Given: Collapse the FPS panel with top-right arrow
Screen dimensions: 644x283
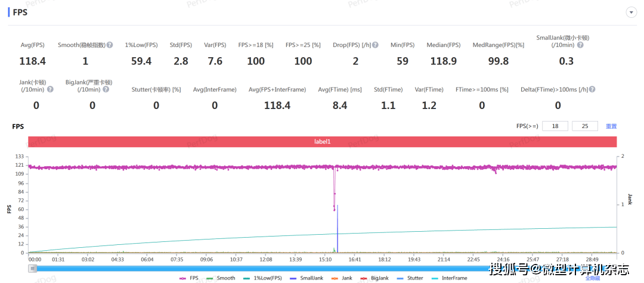Looking at the screenshot, I should point(630,13).
